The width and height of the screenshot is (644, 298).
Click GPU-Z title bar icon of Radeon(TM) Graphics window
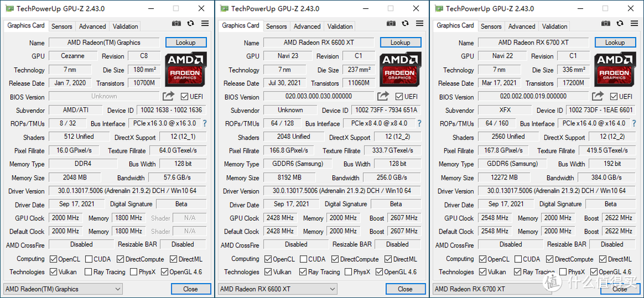pos(9,8)
